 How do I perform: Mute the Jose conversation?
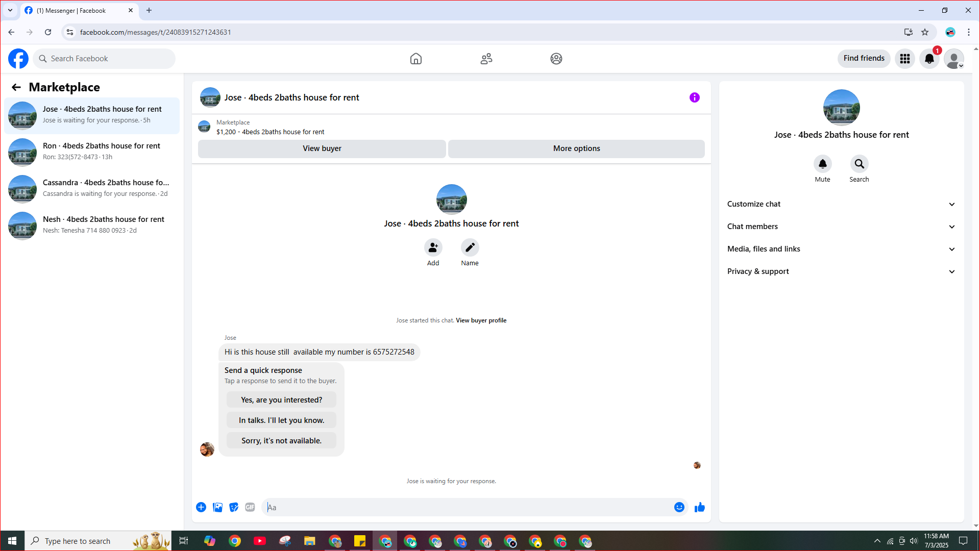[823, 164]
